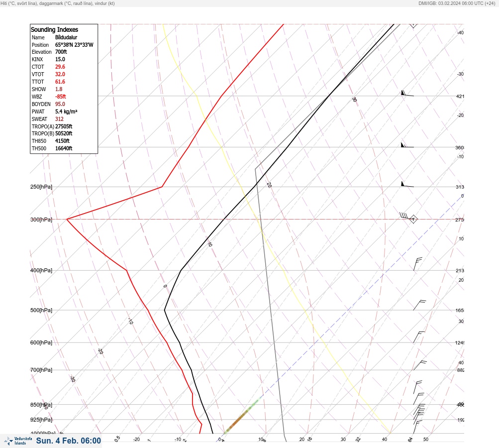Click the 500[hPa] pressure label

[41, 310]
